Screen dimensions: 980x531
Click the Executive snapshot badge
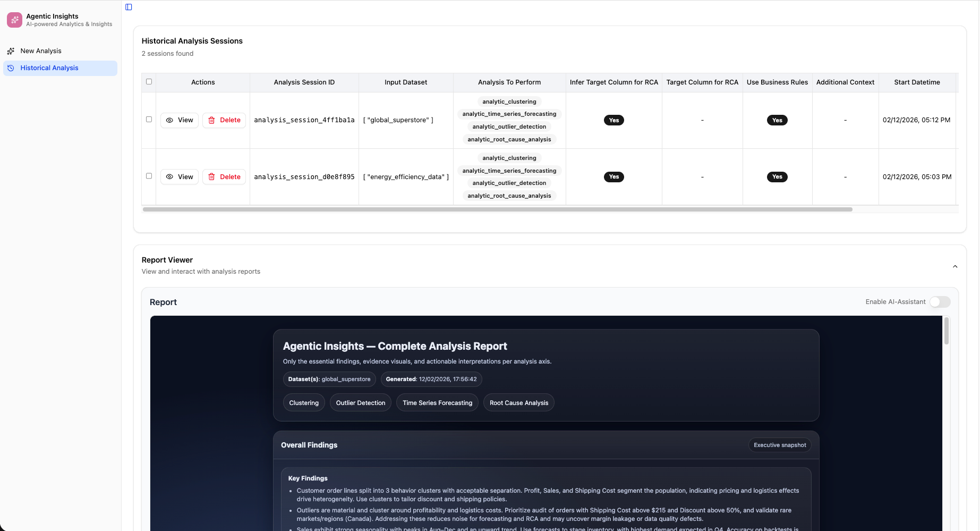pos(779,445)
